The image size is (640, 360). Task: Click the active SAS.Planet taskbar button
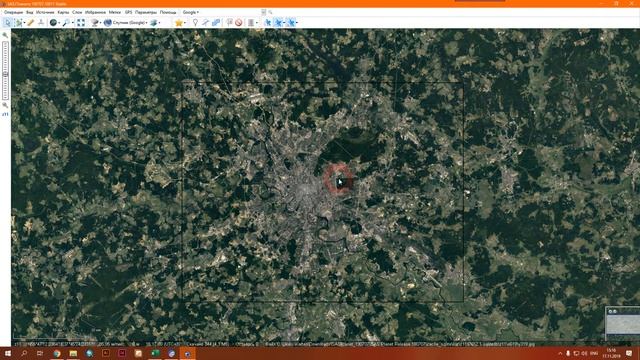(x=188, y=353)
